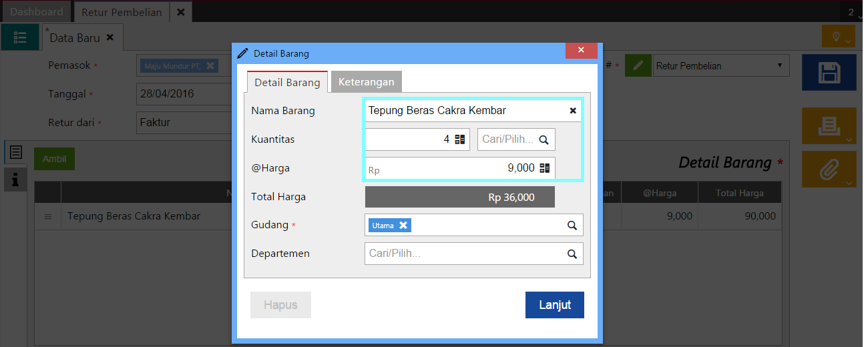Click the search icon in Gudang field
868x347 pixels.
(x=572, y=226)
